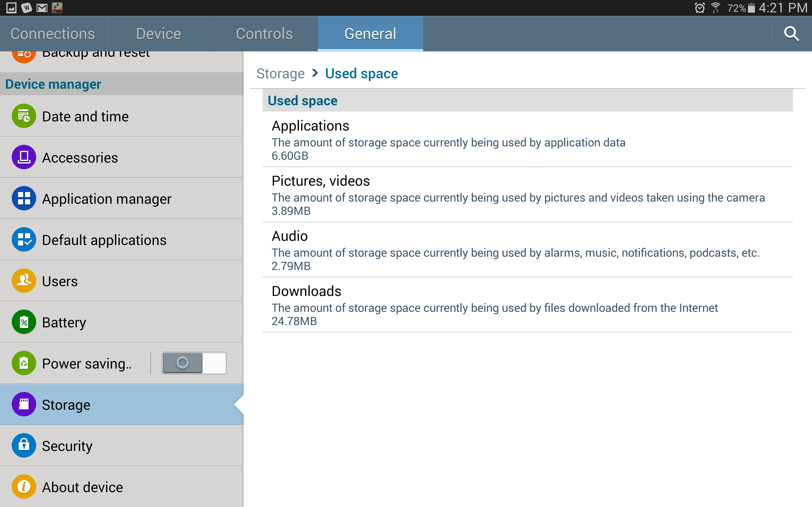Tap the purple Accessories icon
Image resolution: width=812 pixels, height=507 pixels.
(x=24, y=157)
